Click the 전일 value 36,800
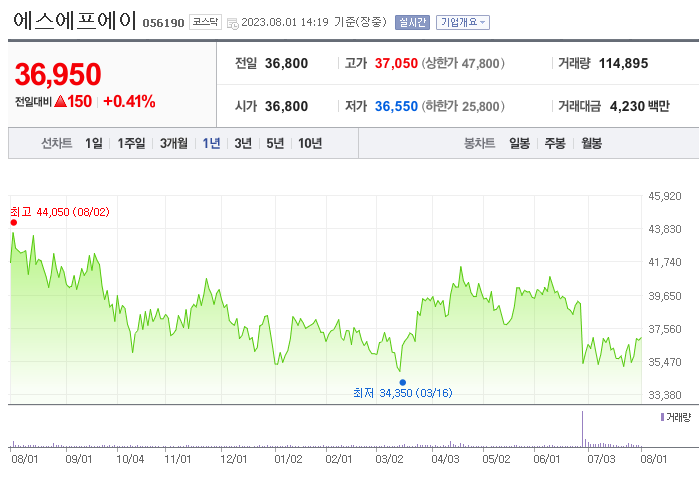Screen dimensions: 699x481 (286, 63)
